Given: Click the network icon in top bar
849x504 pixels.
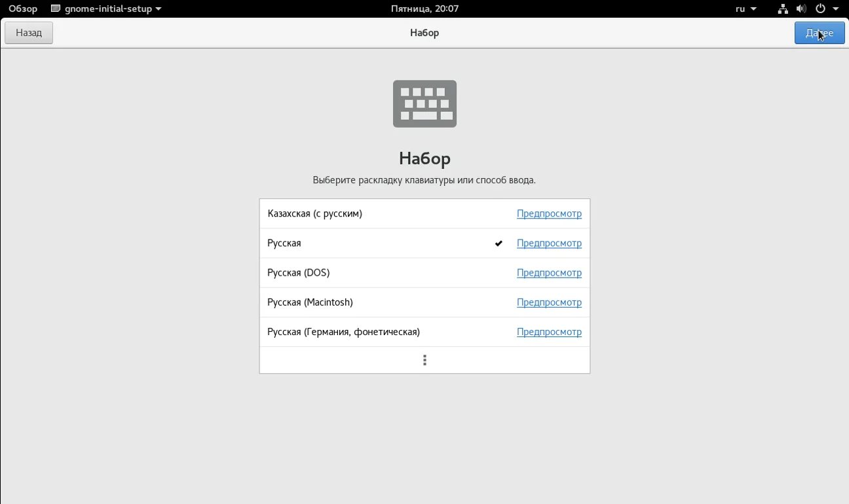Looking at the screenshot, I should (783, 9).
